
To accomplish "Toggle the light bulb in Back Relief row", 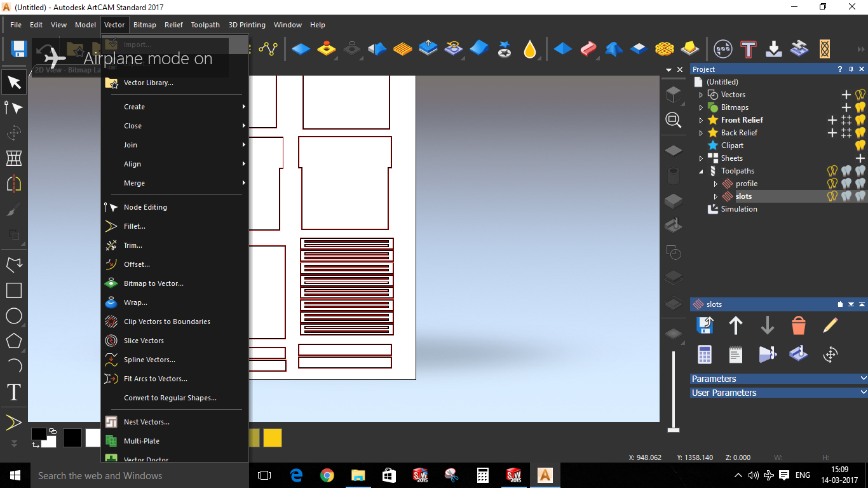I will pos(860,133).
